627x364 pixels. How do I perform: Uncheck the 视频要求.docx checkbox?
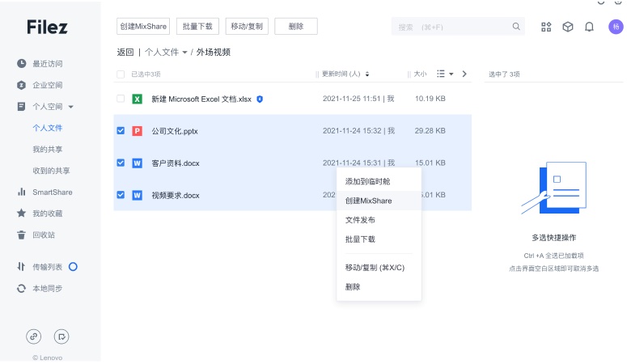pos(121,195)
